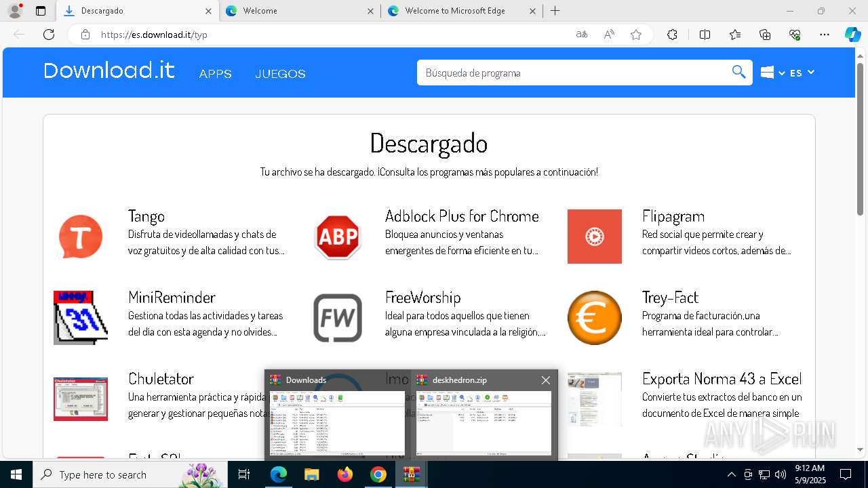
Task: Open the JUEGOS menu
Action: click(280, 74)
